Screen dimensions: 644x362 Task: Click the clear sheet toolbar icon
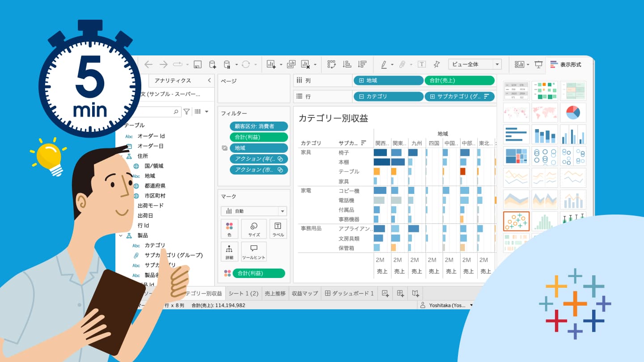click(x=306, y=64)
